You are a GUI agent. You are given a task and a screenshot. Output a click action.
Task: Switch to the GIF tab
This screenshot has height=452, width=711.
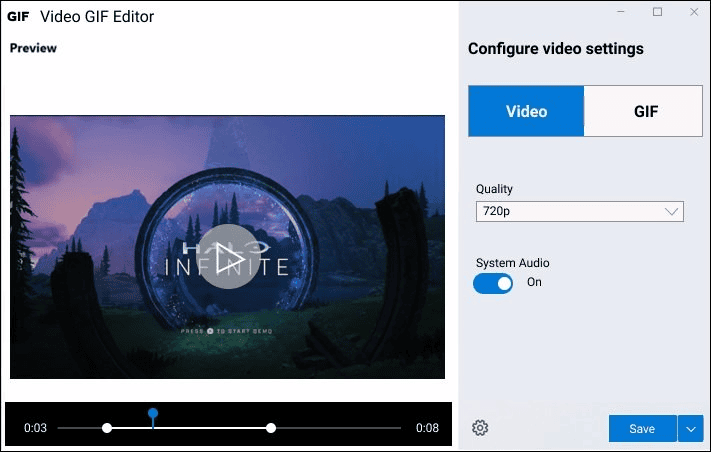tap(646, 111)
